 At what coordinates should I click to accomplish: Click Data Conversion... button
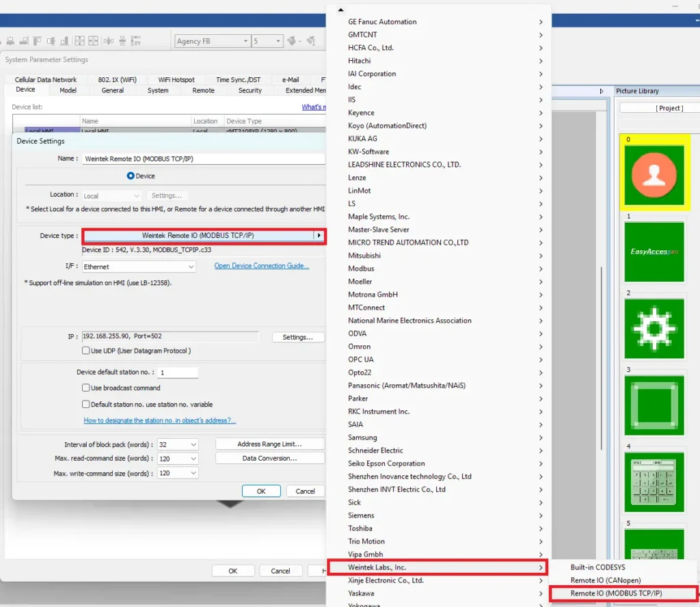(x=269, y=459)
